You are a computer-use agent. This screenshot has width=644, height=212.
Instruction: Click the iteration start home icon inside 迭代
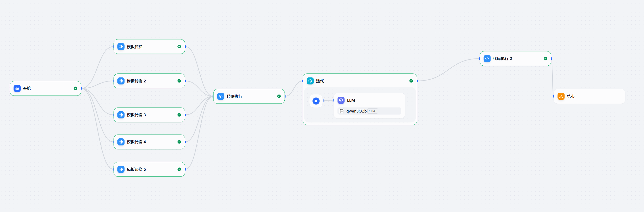[316, 101]
